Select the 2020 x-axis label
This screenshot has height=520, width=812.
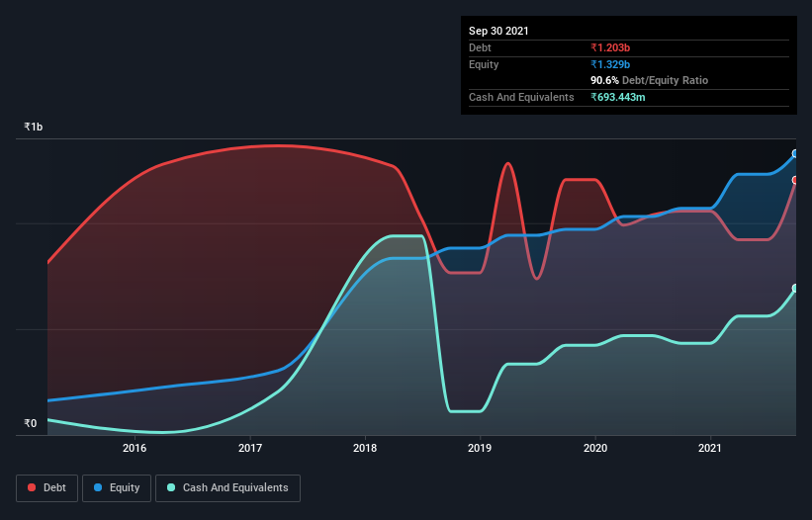[595, 448]
